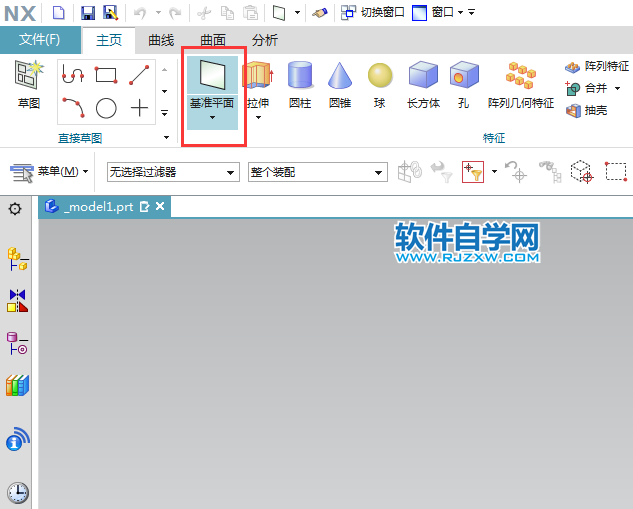
Task: Expand the quick access toolbar options arrow
Action: pyautogui.click(x=472, y=13)
